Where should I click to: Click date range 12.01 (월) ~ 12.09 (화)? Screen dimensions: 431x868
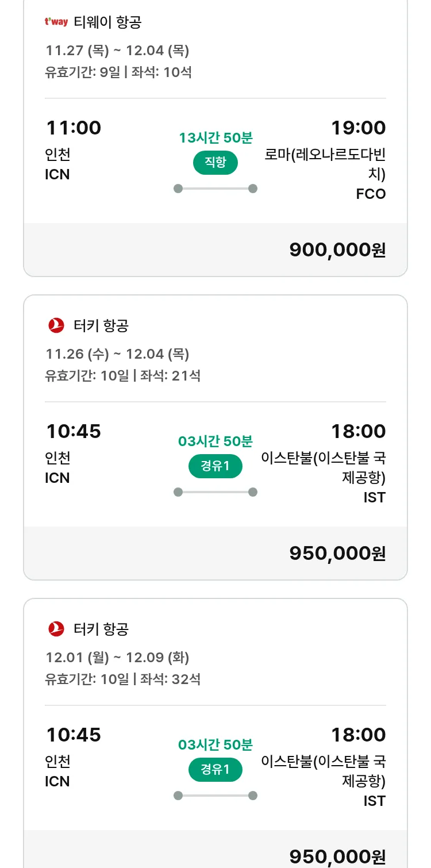(x=117, y=657)
